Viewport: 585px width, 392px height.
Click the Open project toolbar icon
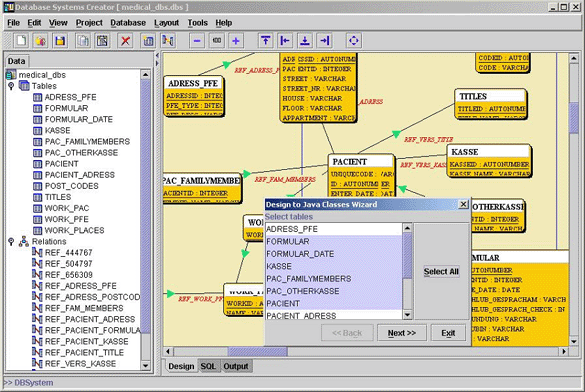click(x=40, y=40)
